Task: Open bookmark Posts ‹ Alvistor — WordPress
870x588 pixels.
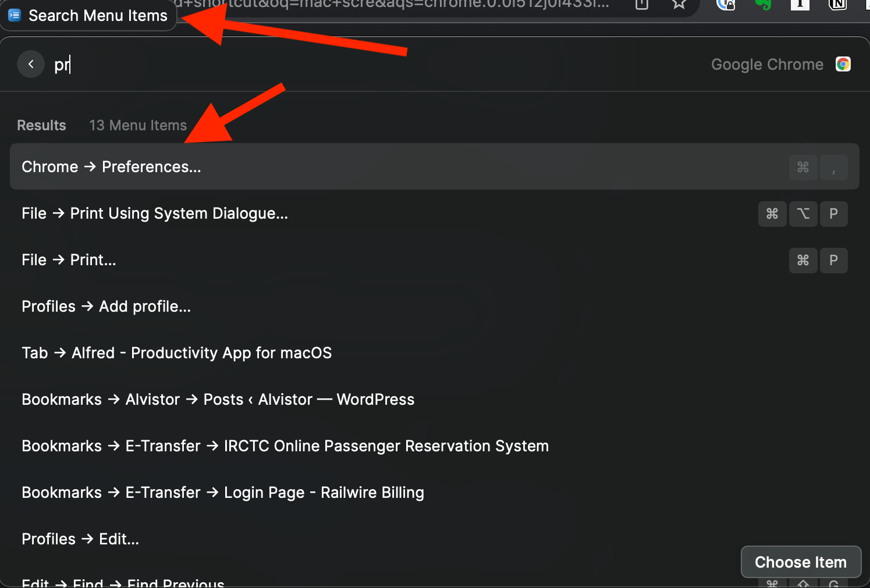Action: click(434, 400)
